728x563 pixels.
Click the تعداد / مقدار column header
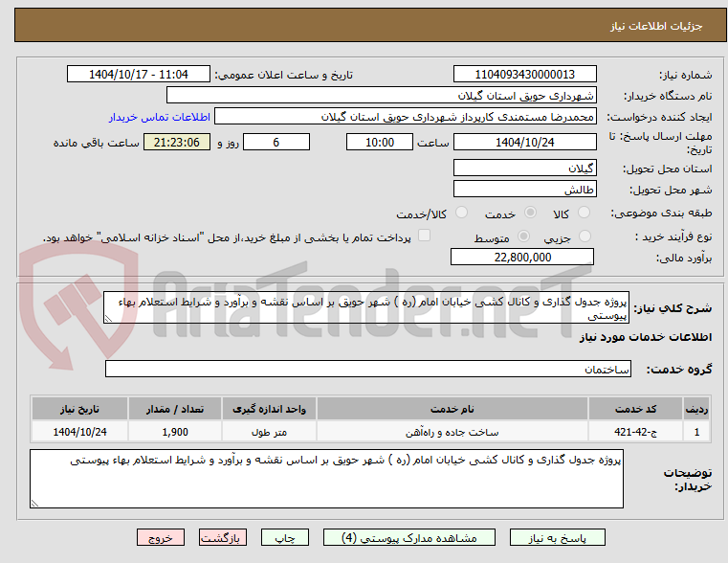point(175,409)
